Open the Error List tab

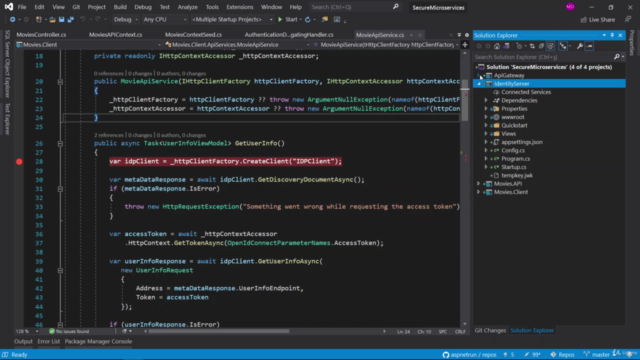(49, 342)
